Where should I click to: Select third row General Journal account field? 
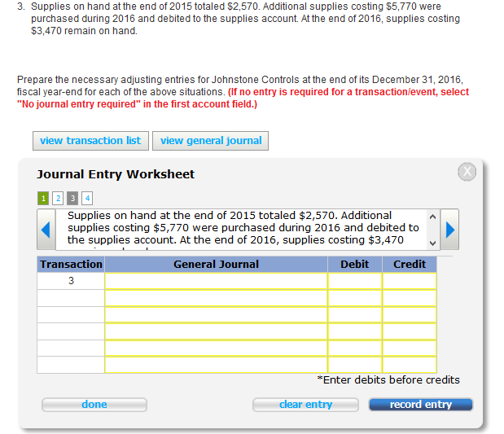pyautogui.click(x=216, y=314)
